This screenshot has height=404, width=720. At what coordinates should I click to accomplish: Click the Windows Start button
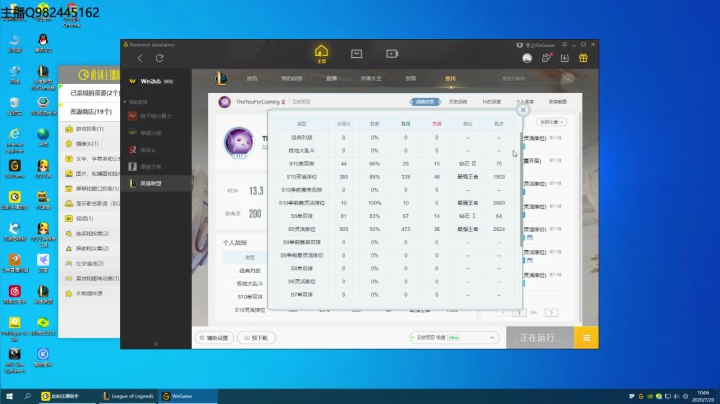[x=9, y=396]
